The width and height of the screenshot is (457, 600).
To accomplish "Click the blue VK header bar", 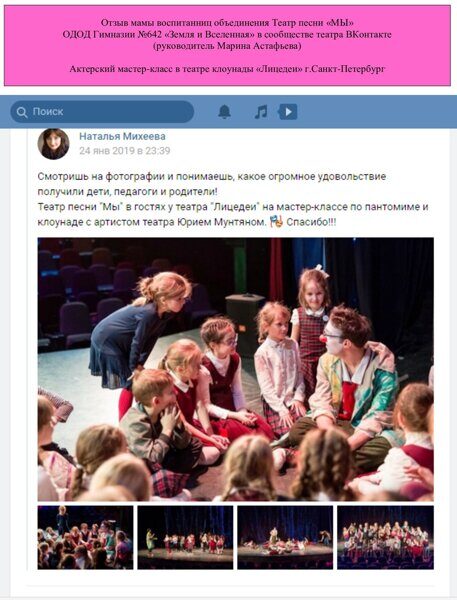I will coord(228,112).
